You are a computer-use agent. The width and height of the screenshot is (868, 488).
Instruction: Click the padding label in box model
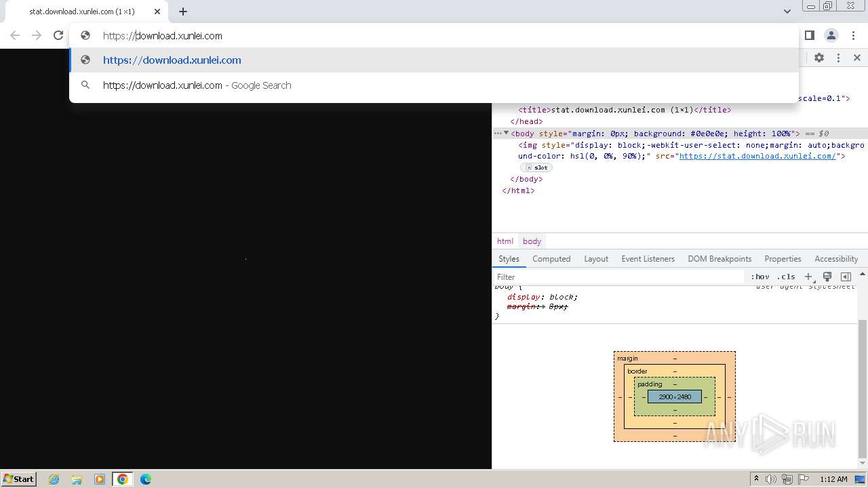[650, 384]
